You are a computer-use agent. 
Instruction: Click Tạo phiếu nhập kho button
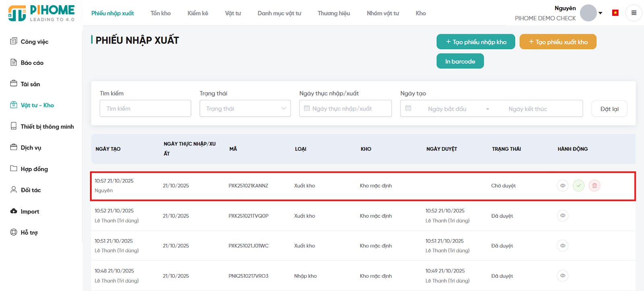(x=476, y=42)
